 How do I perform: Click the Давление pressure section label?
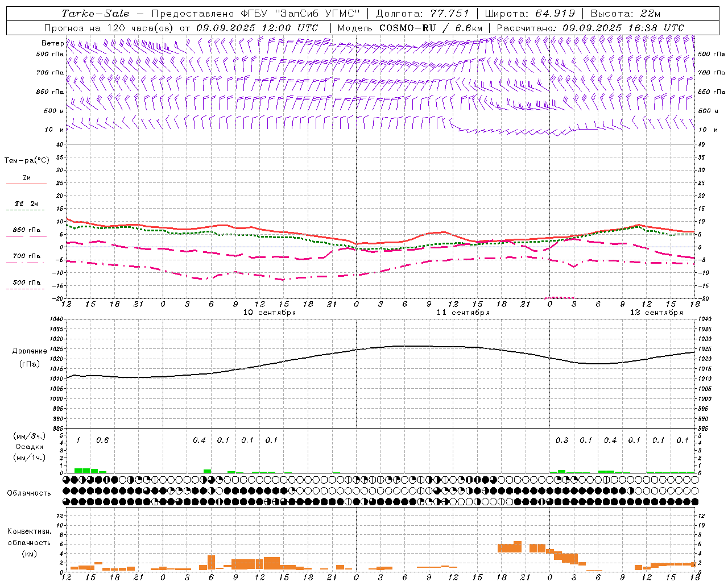click(30, 351)
